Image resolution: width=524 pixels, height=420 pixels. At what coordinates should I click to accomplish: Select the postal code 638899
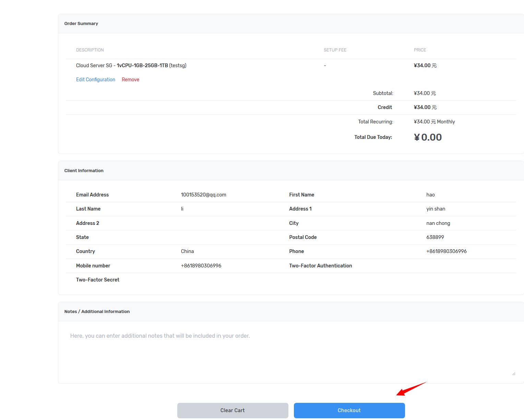(x=435, y=237)
